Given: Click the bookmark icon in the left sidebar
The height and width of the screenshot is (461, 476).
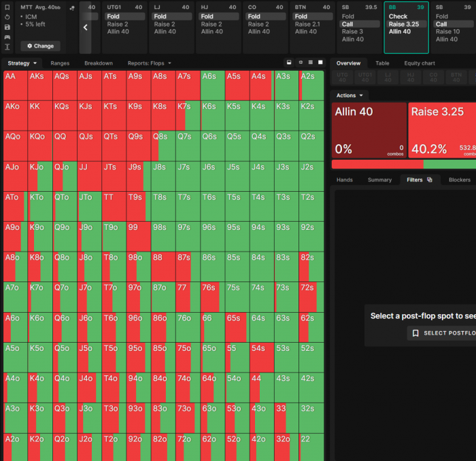Looking at the screenshot, I should pos(7,7).
